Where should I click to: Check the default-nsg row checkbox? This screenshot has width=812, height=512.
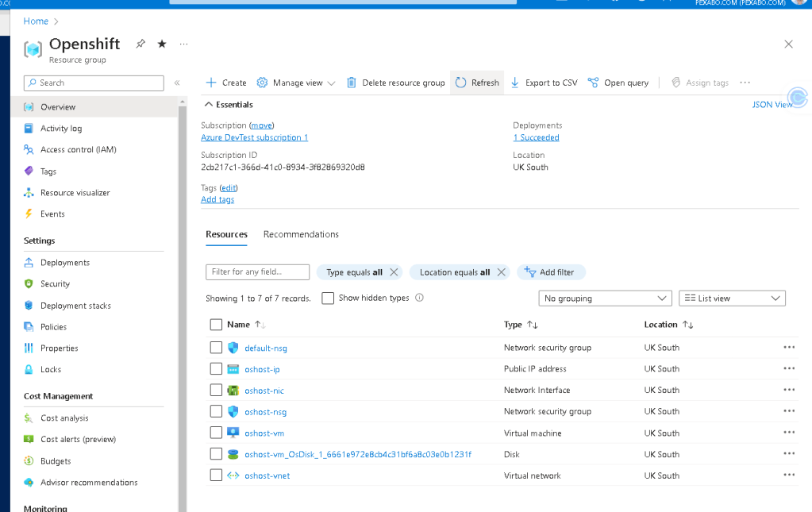pyautogui.click(x=216, y=348)
